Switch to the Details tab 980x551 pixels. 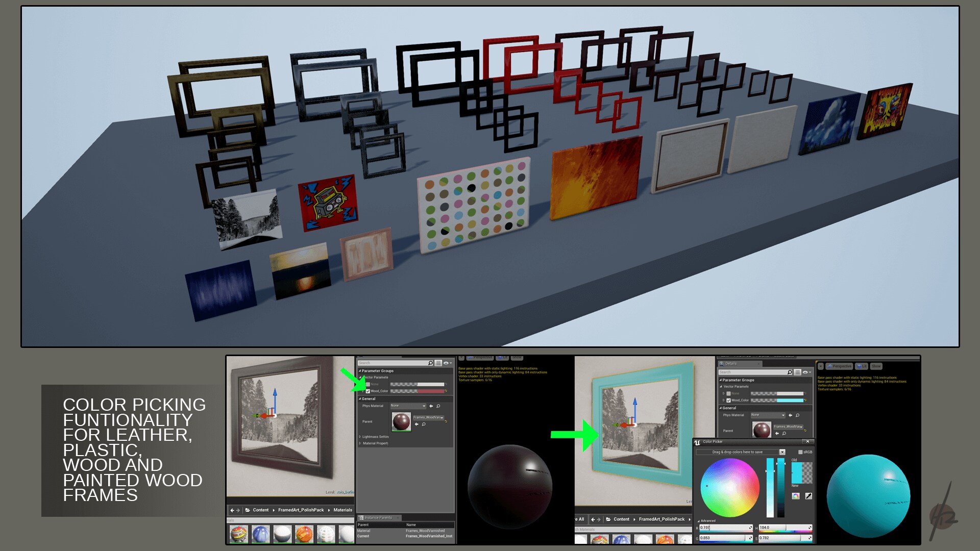click(730, 363)
